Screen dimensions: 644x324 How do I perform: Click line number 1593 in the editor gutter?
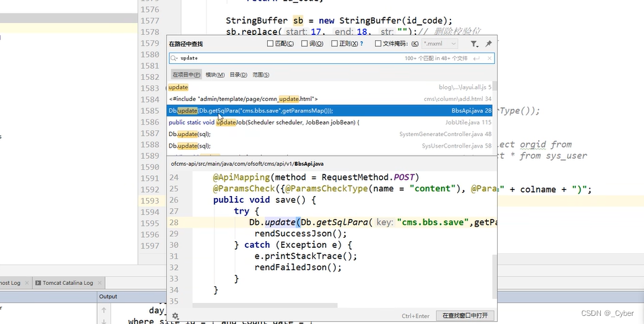[x=150, y=201]
